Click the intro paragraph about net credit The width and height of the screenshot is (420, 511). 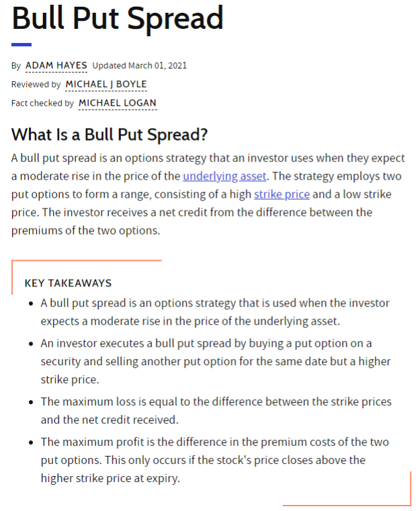point(208,194)
